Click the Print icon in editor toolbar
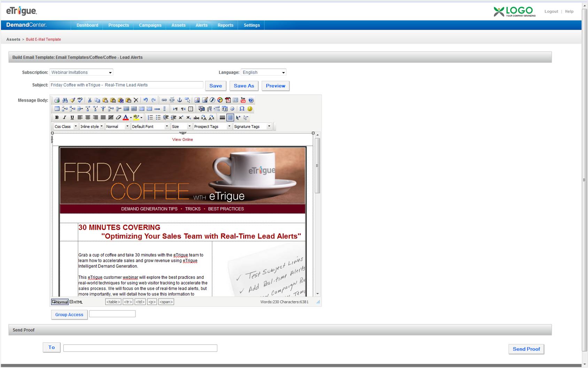The image size is (588, 368). 57,100
